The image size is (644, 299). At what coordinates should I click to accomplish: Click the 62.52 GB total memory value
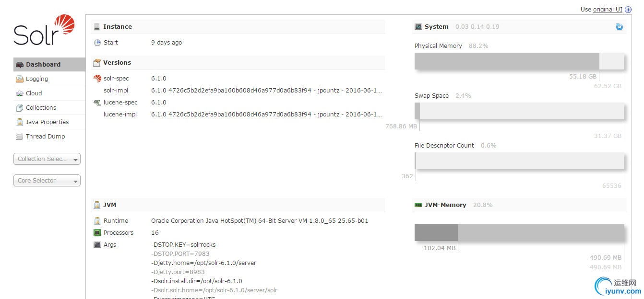pyautogui.click(x=608, y=86)
